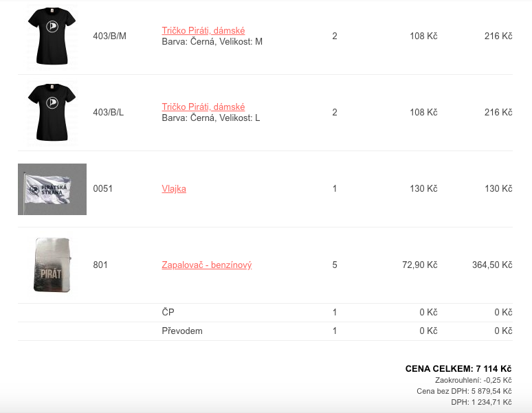Open the Zapalovač - benzínový product link
The image size is (532, 413).
(207, 265)
